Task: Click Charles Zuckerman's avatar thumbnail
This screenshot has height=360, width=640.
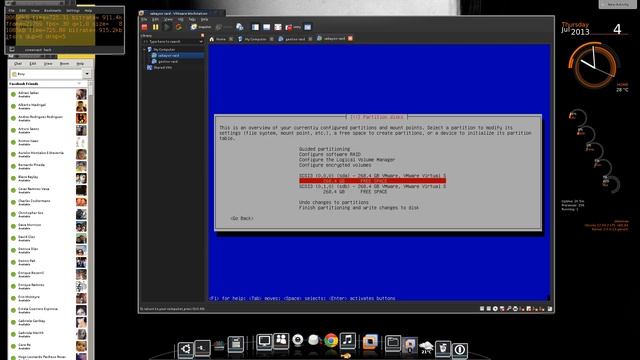Action: tap(81, 202)
